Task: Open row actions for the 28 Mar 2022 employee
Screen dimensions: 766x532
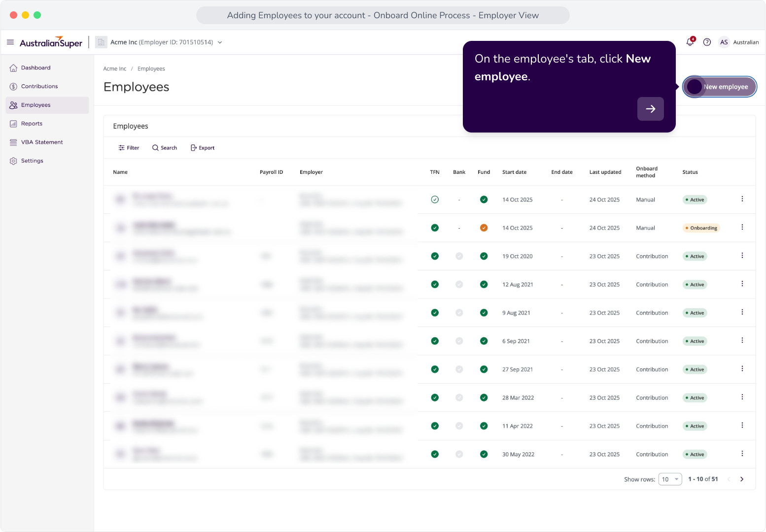Action: (742, 397)
